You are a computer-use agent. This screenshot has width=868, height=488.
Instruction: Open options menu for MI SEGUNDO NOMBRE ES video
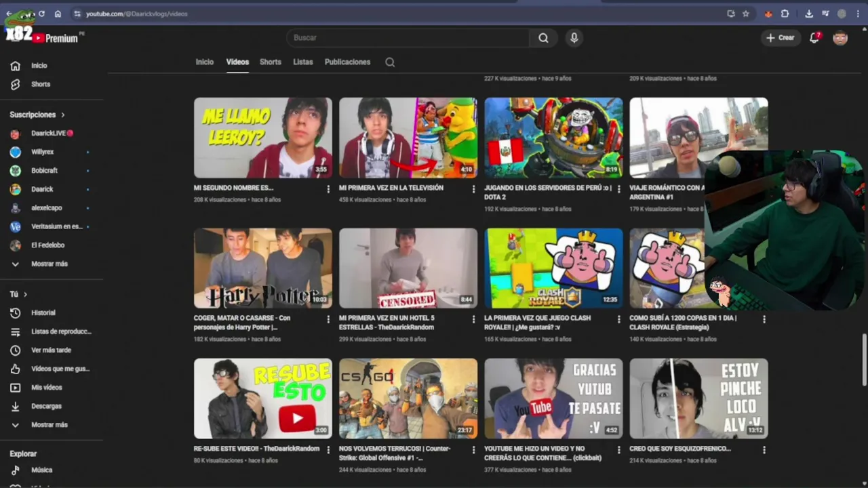(328, 189)
